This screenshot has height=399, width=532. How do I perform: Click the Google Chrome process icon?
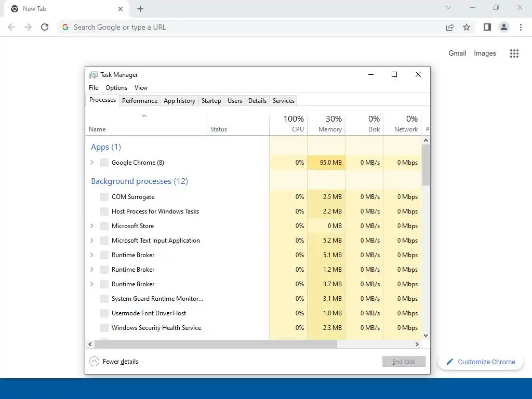coord(104,163)
